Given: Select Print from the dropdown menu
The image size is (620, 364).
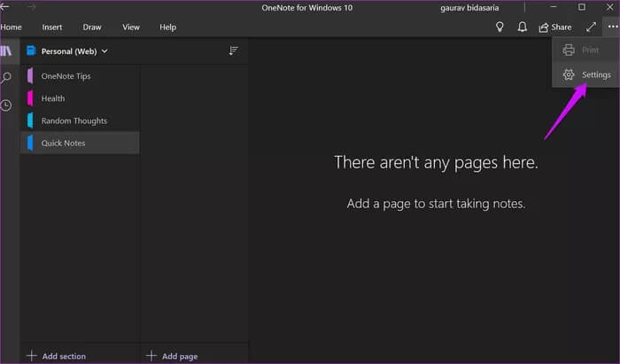Looking at the screenshot, I should coord(585,50).
